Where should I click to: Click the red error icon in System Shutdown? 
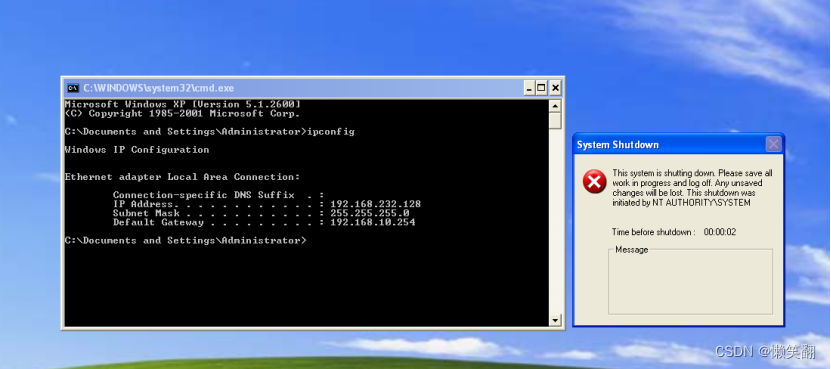594,182
